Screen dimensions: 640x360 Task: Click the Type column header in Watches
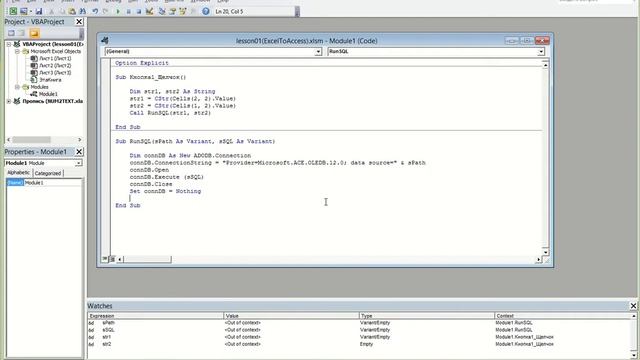(427, 316)
